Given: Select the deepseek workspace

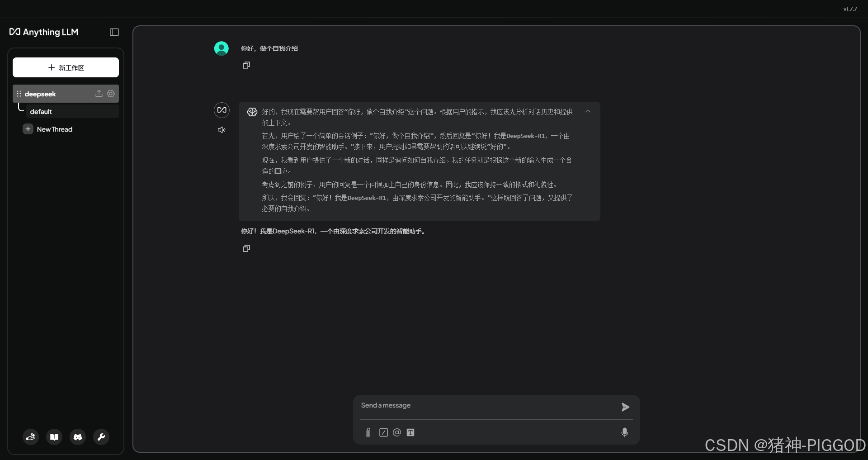Looking at the screenshot, I should (x=66, y=94).
